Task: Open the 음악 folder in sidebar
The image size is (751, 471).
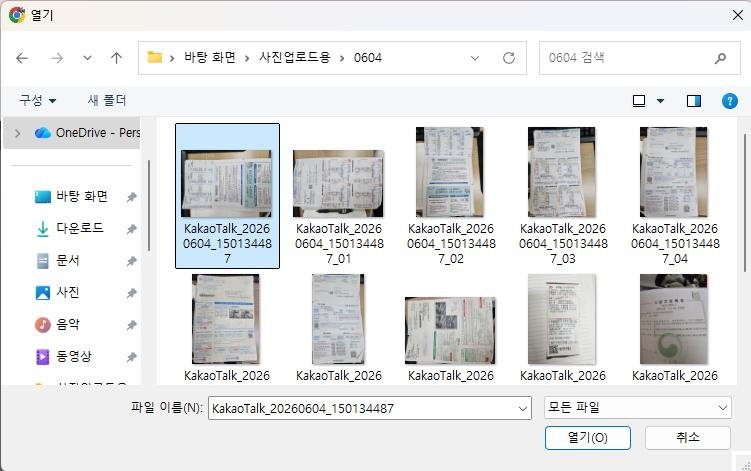Action: pos(68,324)
